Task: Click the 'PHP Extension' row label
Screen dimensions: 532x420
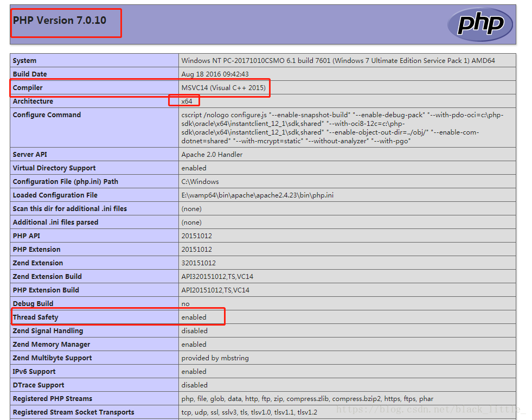Action: click(x=36, y=250)
